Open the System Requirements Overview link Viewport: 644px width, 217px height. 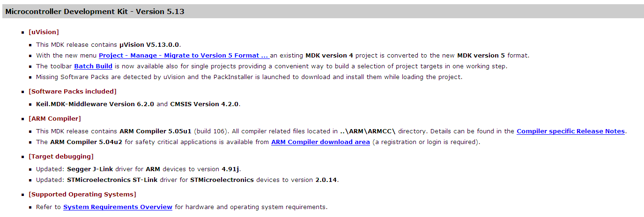(x=118, y=207)
